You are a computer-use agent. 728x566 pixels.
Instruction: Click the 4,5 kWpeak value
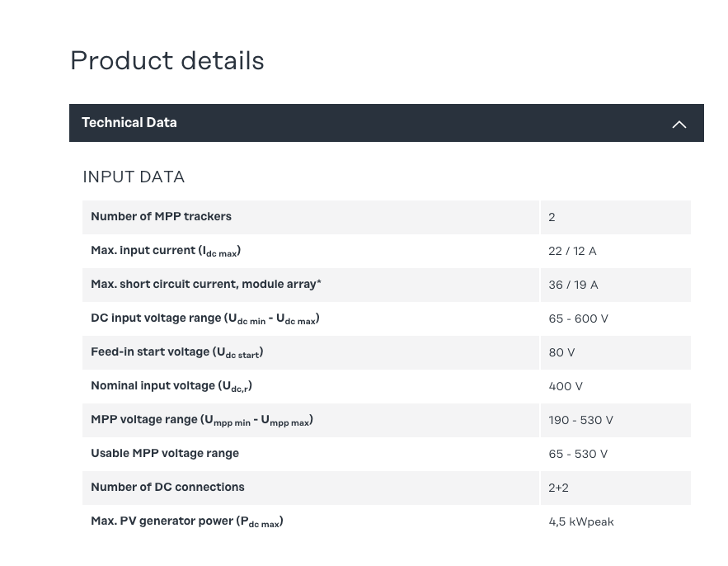click(x=581, y=521)
